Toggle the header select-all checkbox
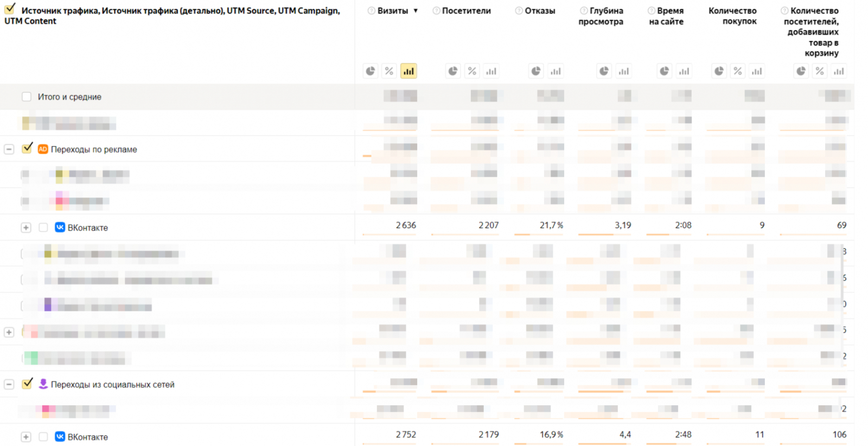This screenshot has width=868, height=446. pyautogui.click(x=10, y=10)
